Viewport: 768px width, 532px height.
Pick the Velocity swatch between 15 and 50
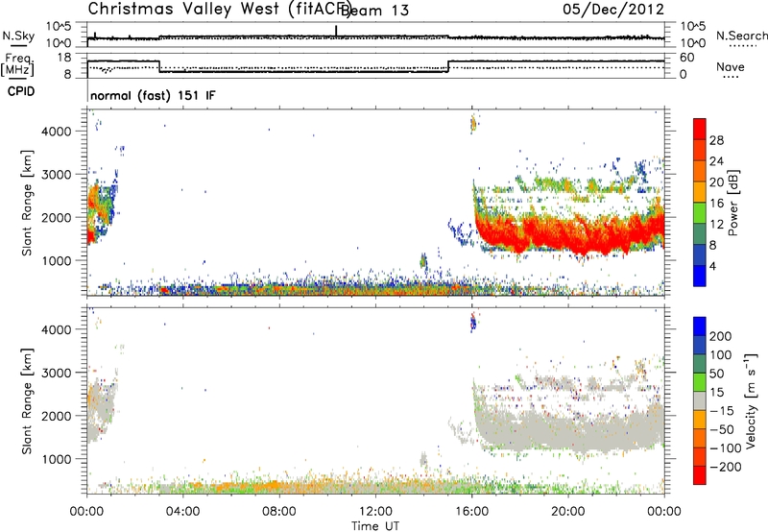(700, 382)
